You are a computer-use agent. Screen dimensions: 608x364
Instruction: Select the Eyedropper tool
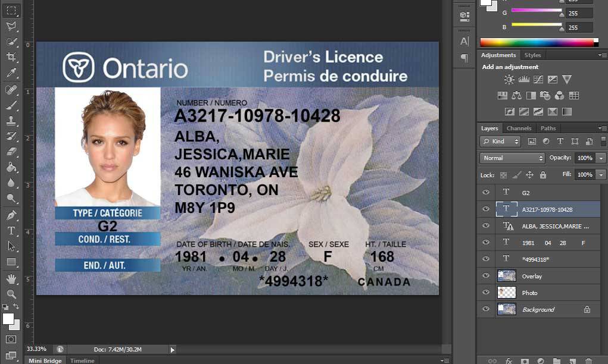(x=11, y=73)
